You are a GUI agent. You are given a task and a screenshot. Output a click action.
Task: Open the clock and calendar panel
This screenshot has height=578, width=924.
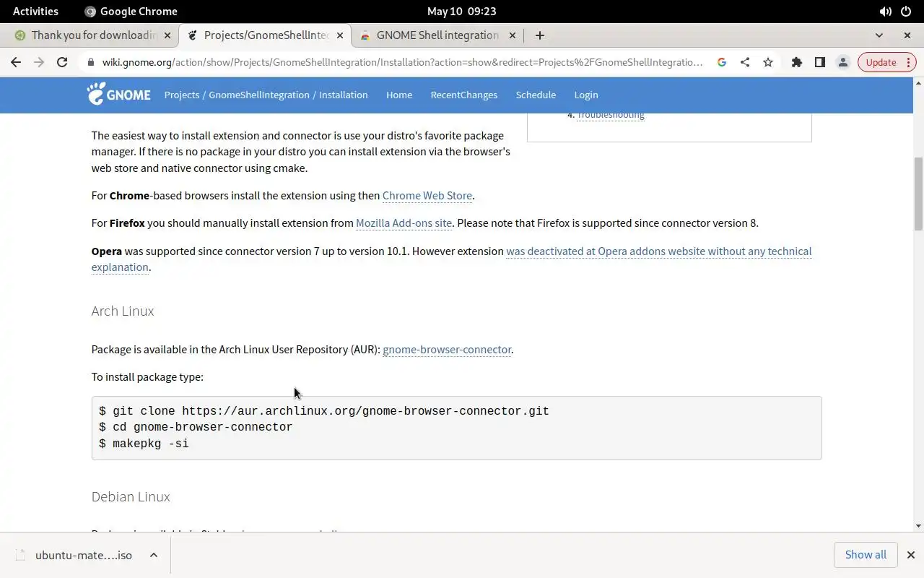point(461,11)
